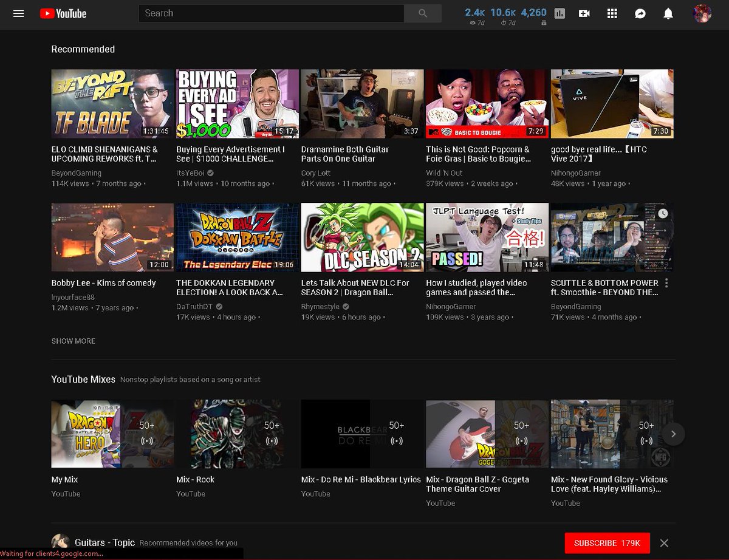The width and height of the screenshot is (729, 560).
Task: Open the YouTube apps grid icon
Action: [x=612, y=13]
